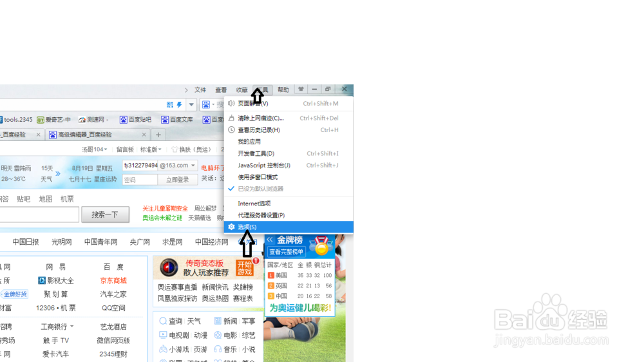Open the 帮助 menu
This screenshot has width=644, height=362.
tap(283, 90)
